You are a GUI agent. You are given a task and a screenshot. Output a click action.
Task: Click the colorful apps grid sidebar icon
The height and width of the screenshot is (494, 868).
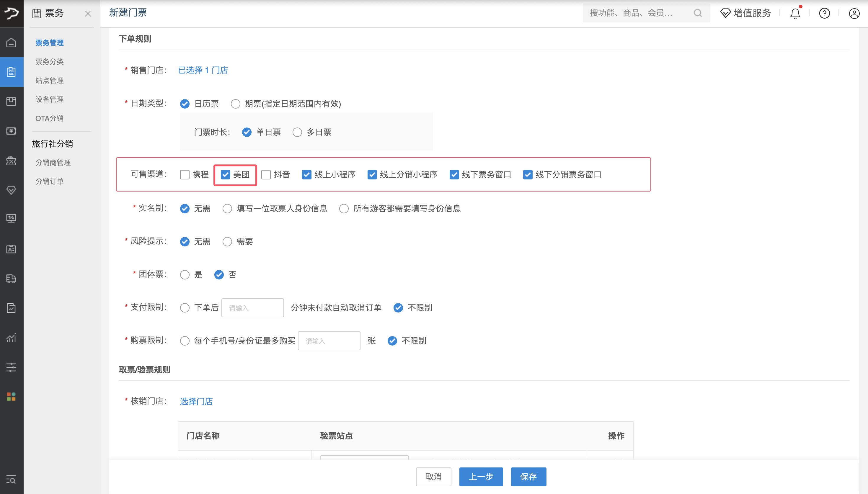(11, 396)
